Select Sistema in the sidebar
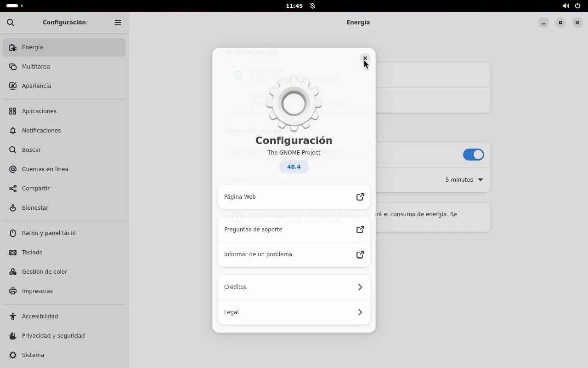Screen dimensions: 588x368 (x=64, y=355)
